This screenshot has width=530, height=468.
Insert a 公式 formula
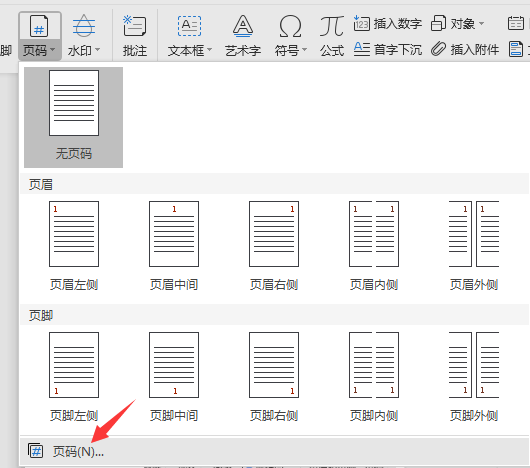pyautogui.click(x=332, y=36)
